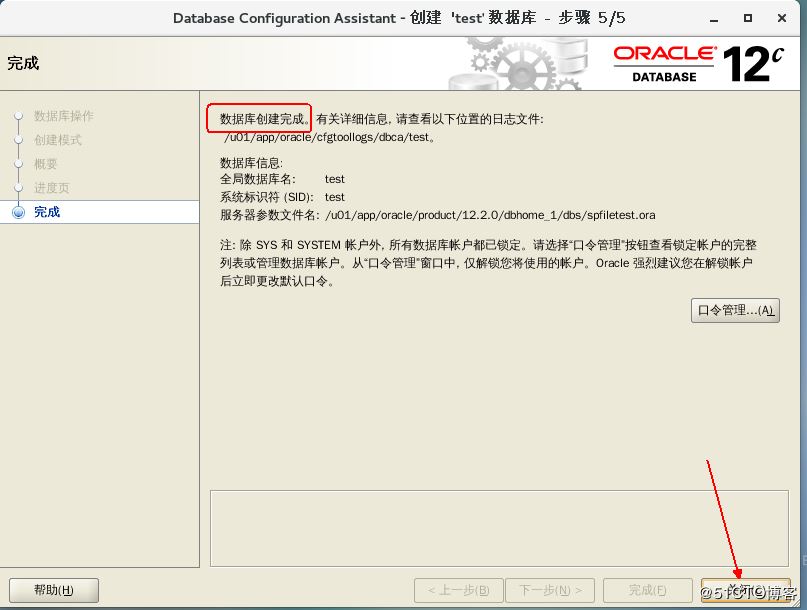Click the 下一步(N) next button
This screenshot has width=807, height=610.
coord(550,590)
